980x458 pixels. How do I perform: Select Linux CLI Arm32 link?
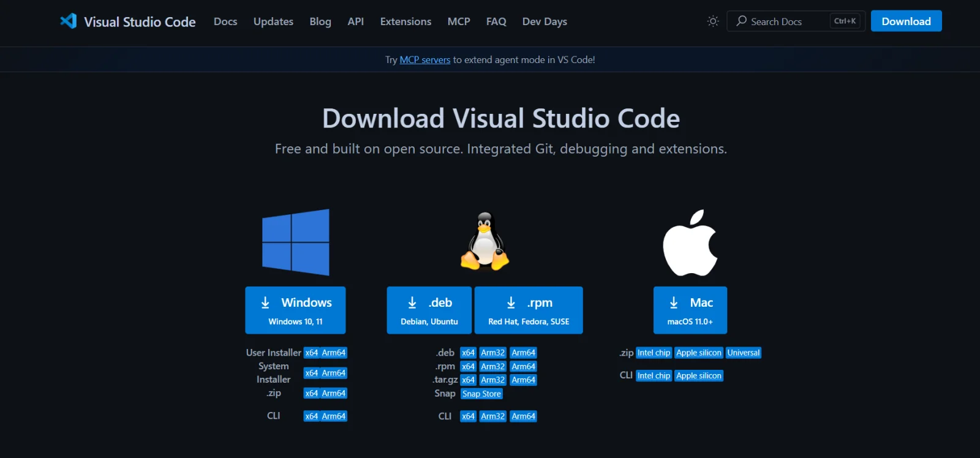(493, 416)
